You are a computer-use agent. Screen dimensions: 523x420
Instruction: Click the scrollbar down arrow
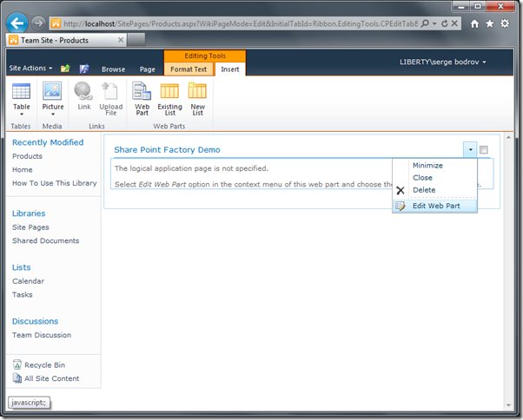[508, 405]
